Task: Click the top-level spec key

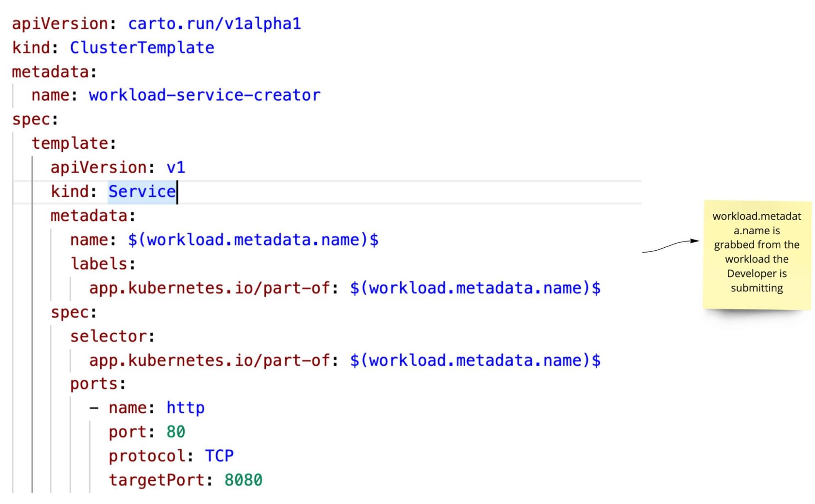Action: (32, 119)
